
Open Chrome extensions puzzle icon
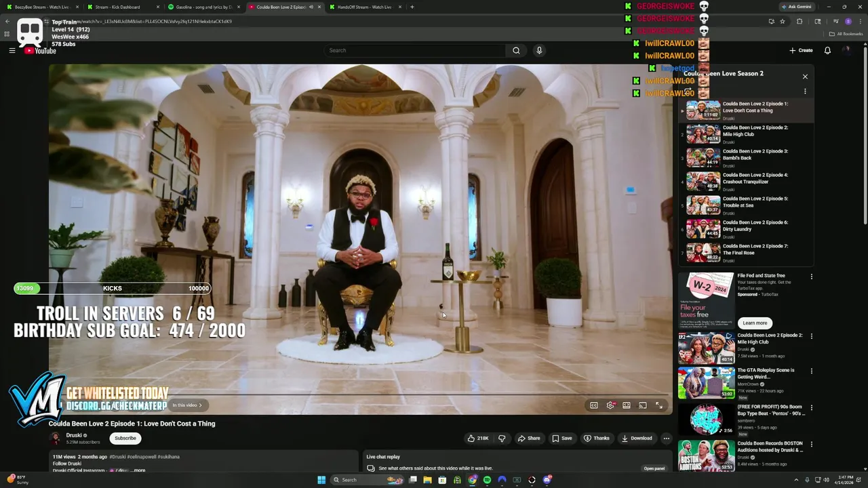pos(800,22)
